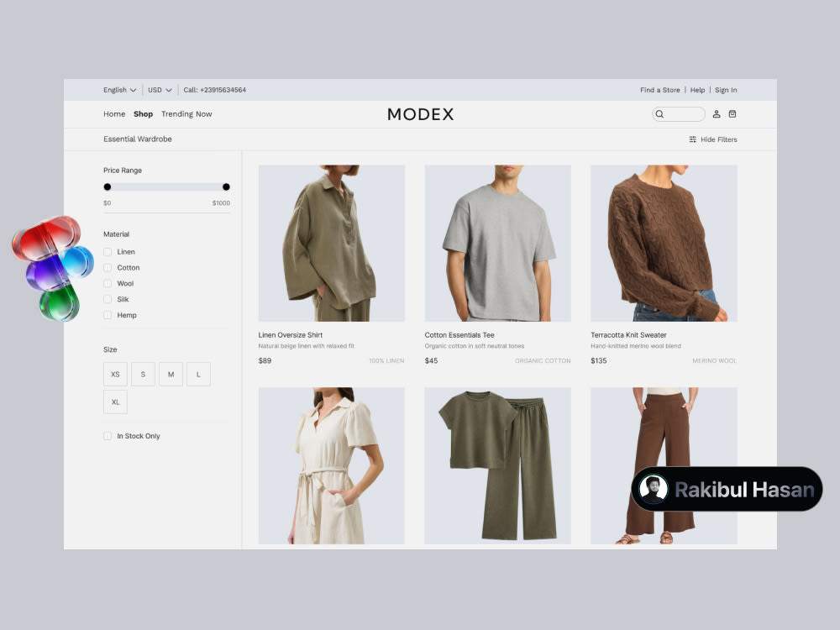Click the MERINO WOOL tag

click(x=715, y=361)
